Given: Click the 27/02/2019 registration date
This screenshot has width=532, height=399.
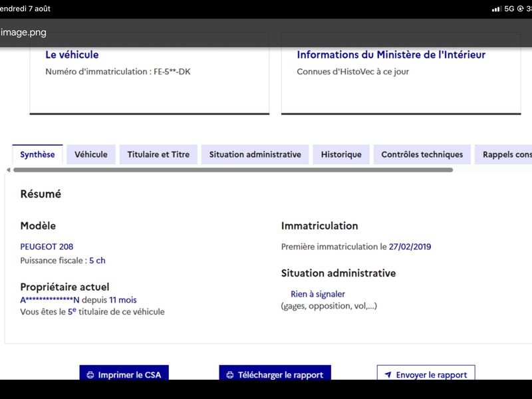Looking at the screenshot, I should click(x=410, y=247).
